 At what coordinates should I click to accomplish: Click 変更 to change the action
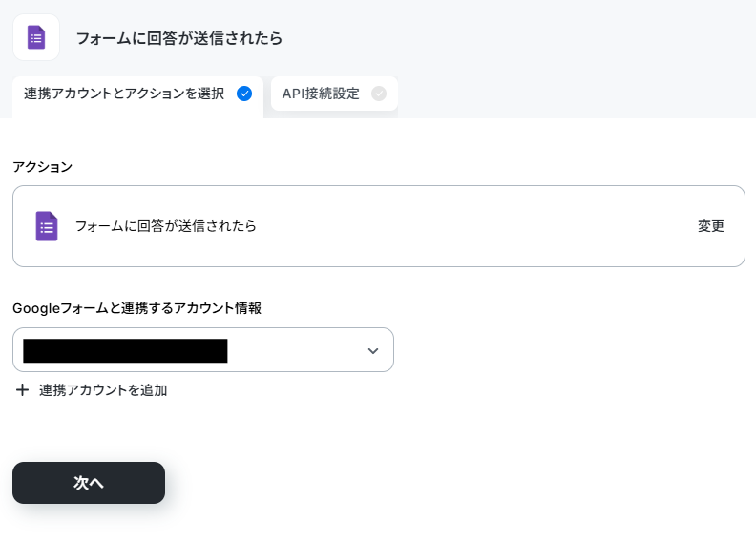(x=711, y=226)
